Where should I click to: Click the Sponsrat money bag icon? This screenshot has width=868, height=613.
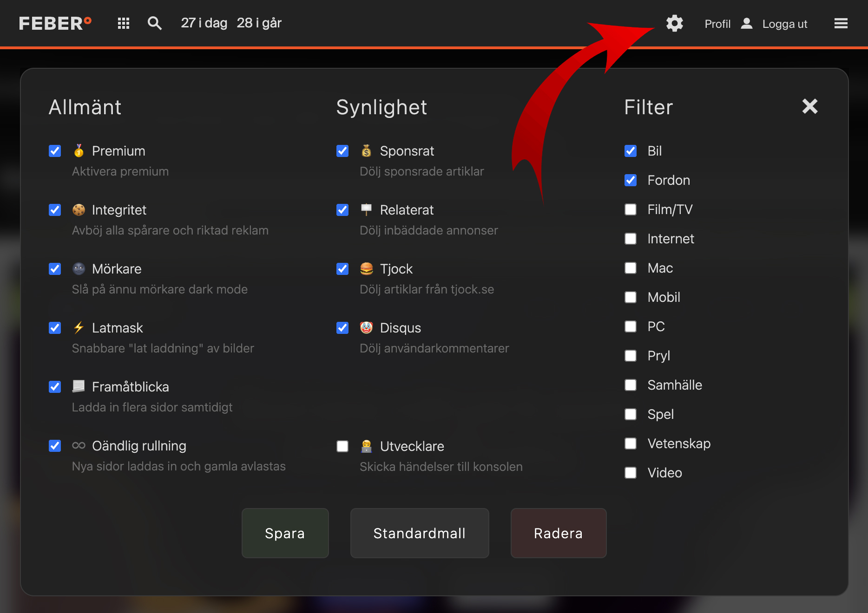click(367, 150)
